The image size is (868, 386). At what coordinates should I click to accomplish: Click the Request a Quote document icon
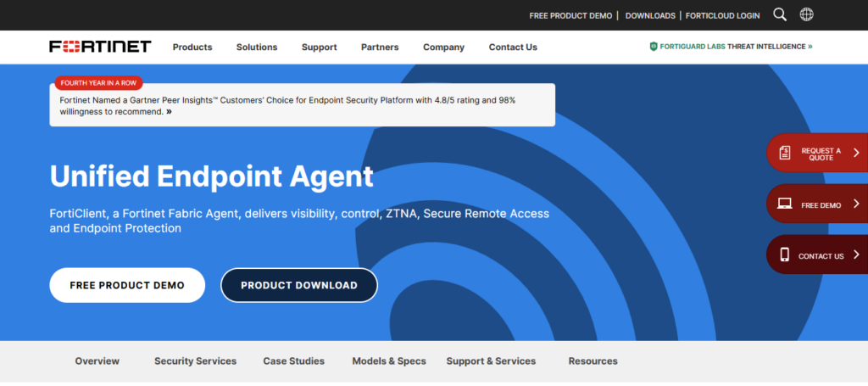[x=784, y=153]
